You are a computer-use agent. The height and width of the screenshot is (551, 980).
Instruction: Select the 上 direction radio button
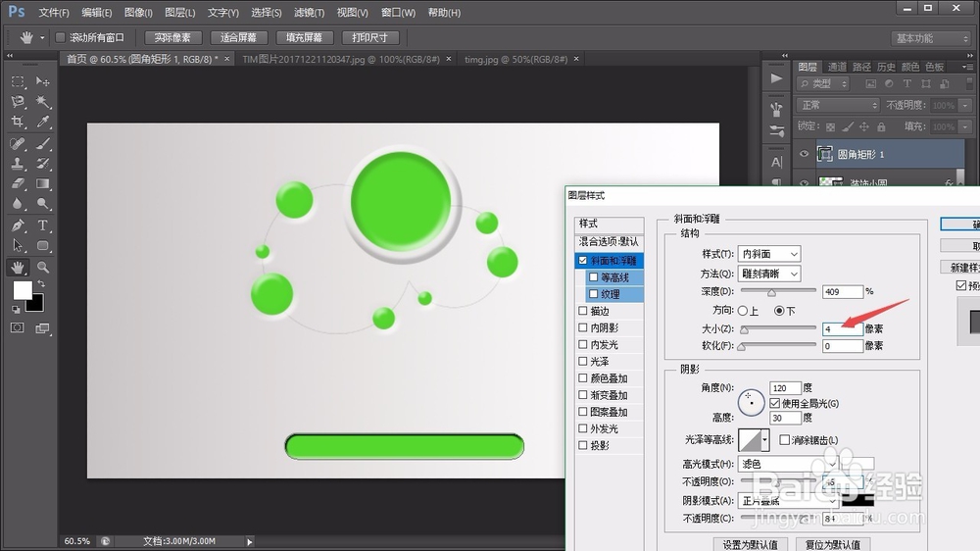[743, 310]
